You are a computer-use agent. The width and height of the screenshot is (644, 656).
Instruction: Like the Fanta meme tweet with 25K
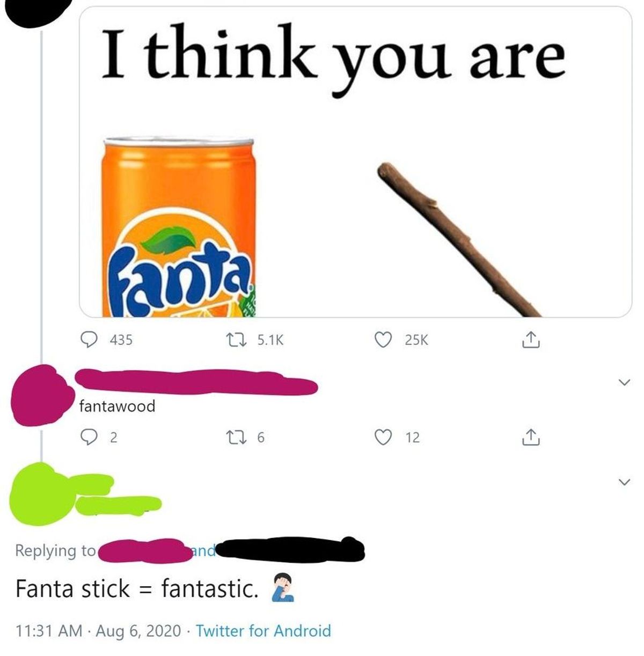coord(401,340)
